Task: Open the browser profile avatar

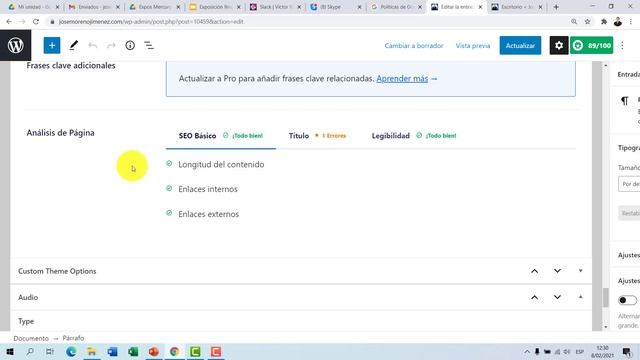Action: point(618,22)
